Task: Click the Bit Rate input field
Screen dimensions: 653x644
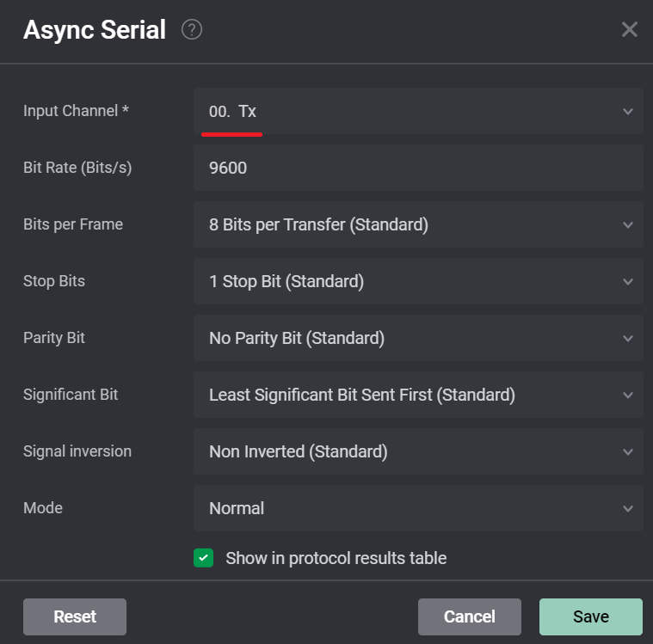Action: point(417,168)
